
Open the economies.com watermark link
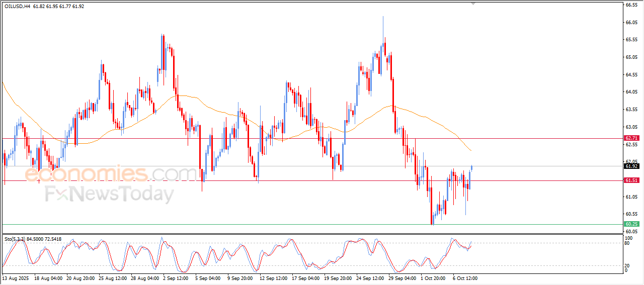[x=101, y=174]
